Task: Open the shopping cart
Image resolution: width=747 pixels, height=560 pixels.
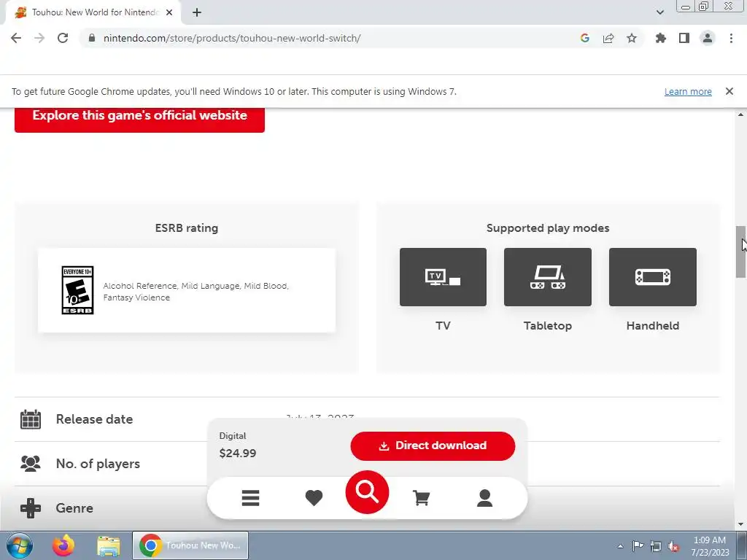Action: pyautogui.click(x=421, y=497)
